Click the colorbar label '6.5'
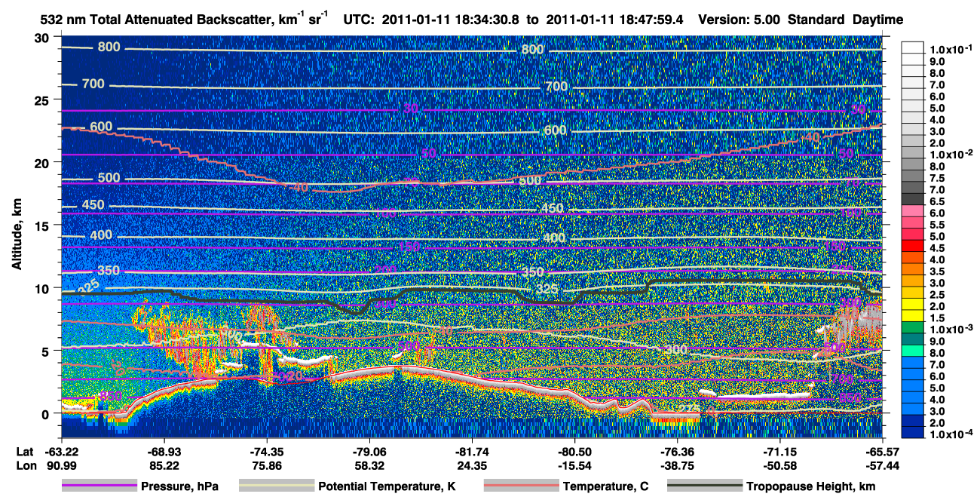The height and width of the screenshot is (503, 980). 938,201
